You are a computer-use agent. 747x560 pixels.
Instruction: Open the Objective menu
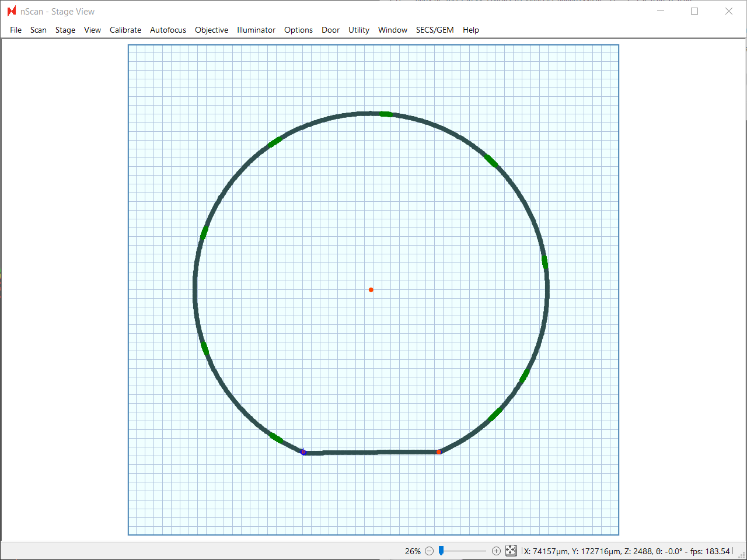click(211, 30)
